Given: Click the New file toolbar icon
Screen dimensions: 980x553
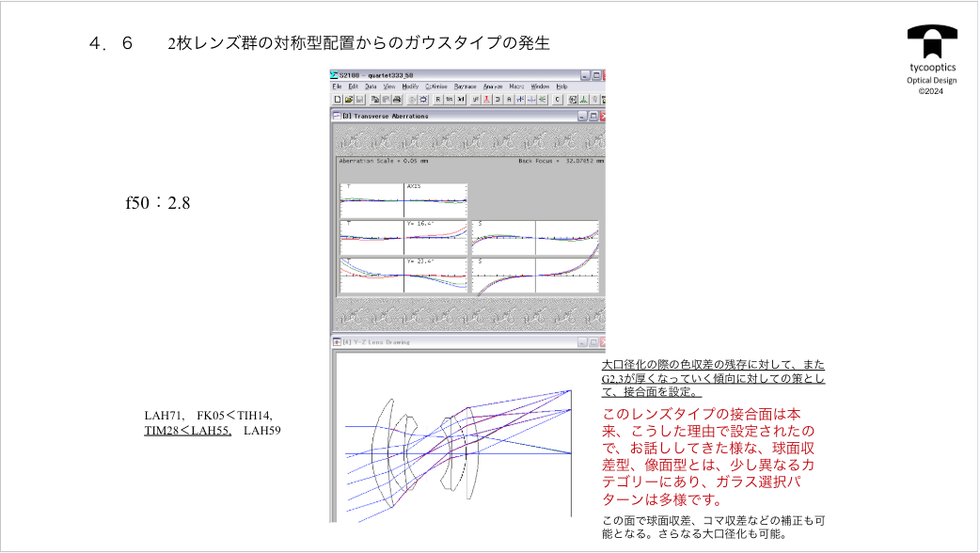Looking at the screenshot, I should 338,99.
